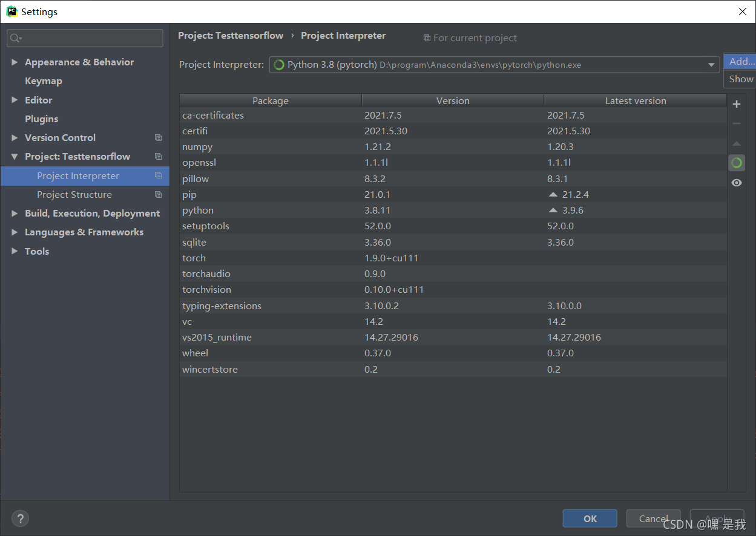Select the vc package row

coord(453,321)
